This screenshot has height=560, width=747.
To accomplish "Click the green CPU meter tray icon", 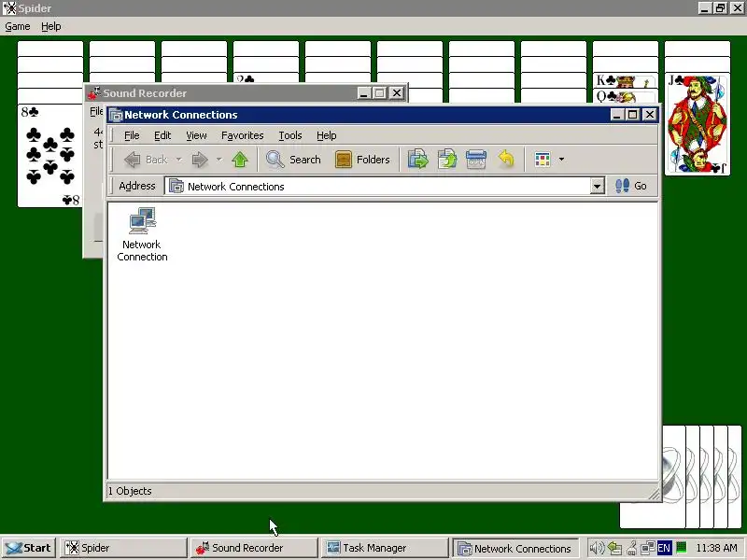I will 682,548.
